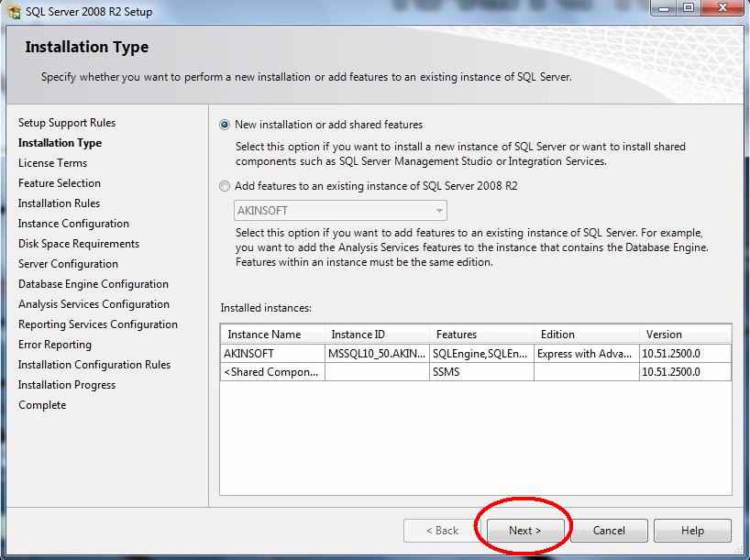Click the Installation Progress step

point(67,385)
